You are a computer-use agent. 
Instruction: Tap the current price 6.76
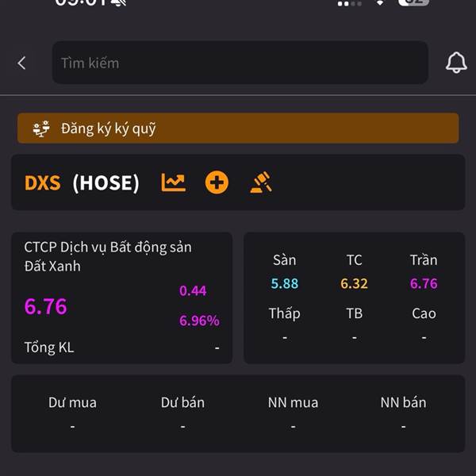46,306
